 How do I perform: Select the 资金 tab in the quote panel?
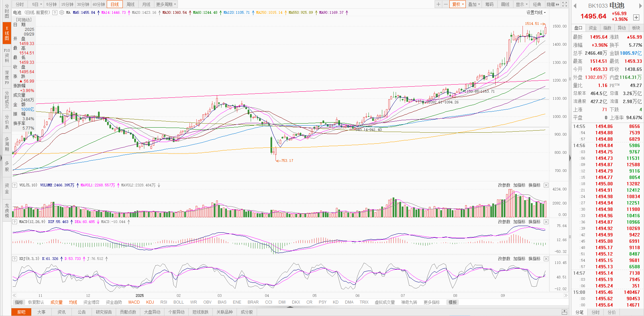593,28
